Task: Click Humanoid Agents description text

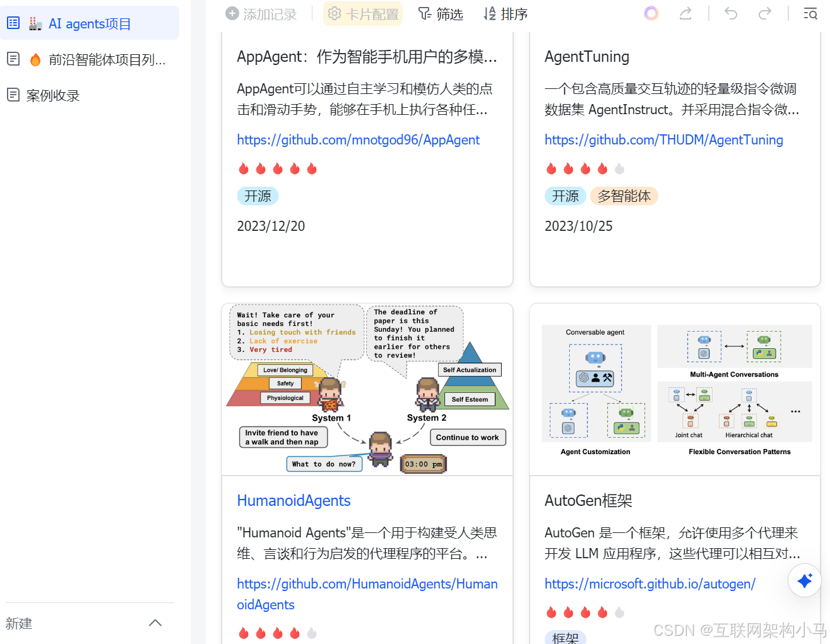Action: [367, 543]
